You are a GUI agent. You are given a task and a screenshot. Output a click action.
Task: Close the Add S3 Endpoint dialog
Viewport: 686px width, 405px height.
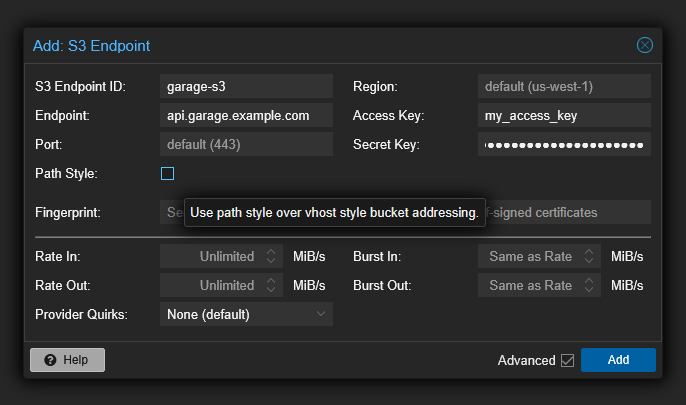[644, 45]
